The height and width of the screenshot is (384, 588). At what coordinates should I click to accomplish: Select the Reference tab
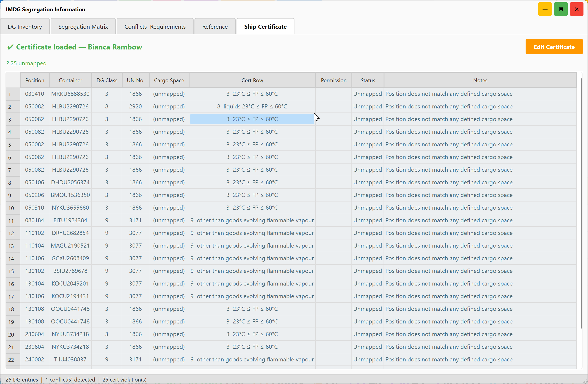point(215,27)
